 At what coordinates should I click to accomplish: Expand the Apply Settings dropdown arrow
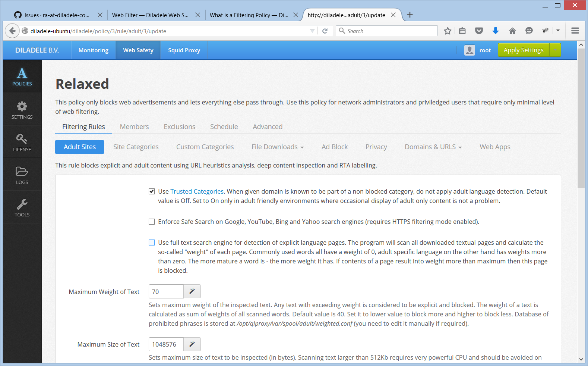tap(555, 50)
